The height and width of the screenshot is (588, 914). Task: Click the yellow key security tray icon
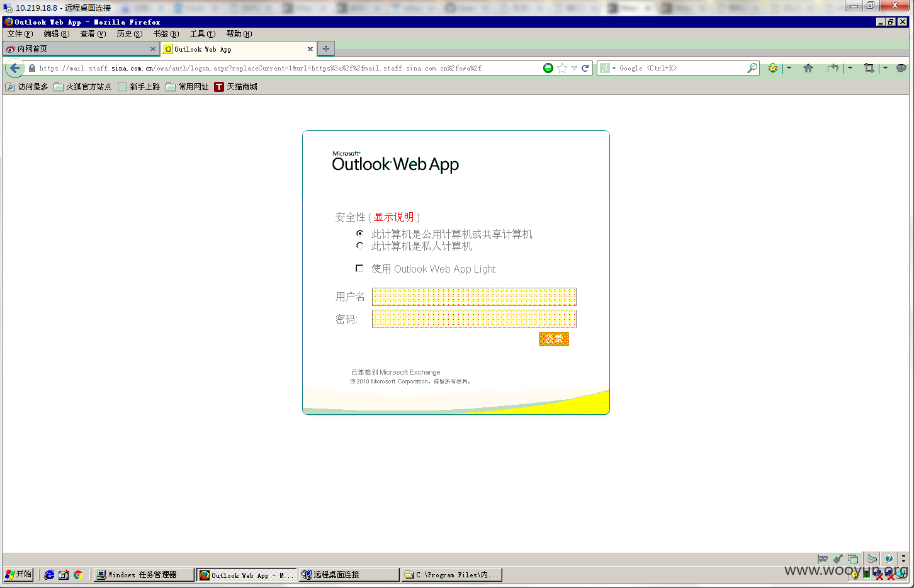(855, 574)
